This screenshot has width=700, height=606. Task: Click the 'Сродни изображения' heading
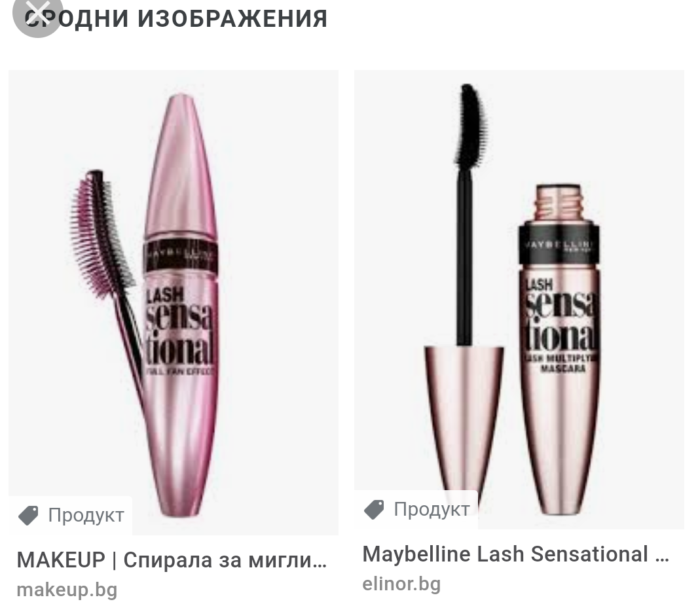point(176,19)
